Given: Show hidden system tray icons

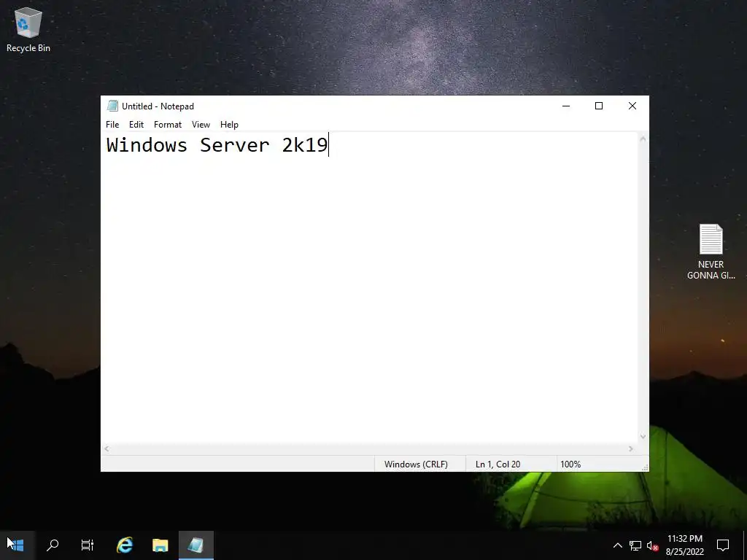Looking at the screenshot, I should 617,545.
